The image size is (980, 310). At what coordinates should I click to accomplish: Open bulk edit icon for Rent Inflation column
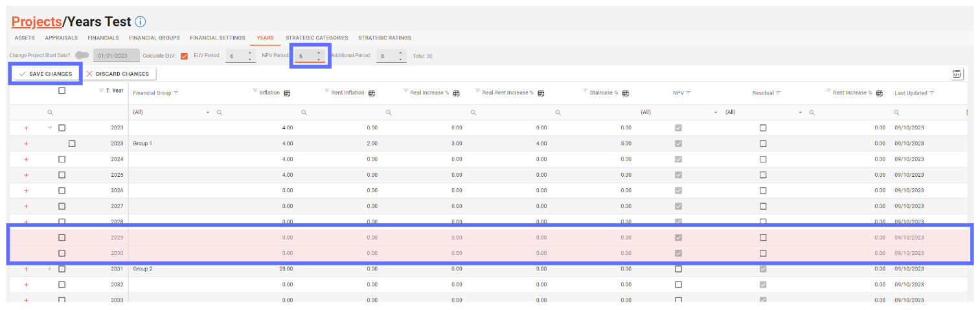pyautogui.click(x=372, y=93)
